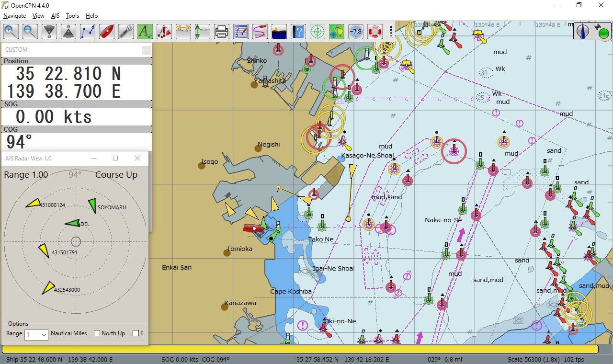The image size is (613, 364).
Task: Click the Course Up radar label
Action: [x=116, y=175]
